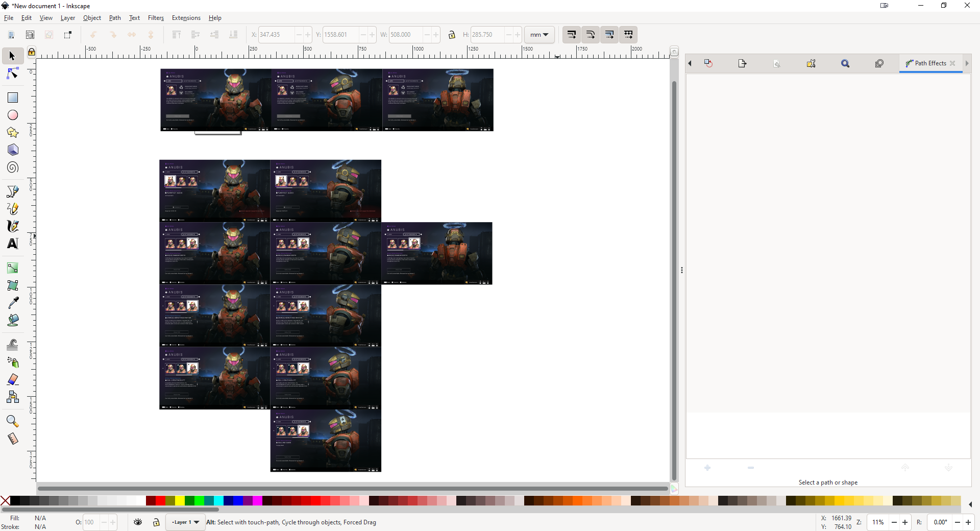980x531 pixels.
Task: Toggle guide lock at ruler corner
Action: 32,52
